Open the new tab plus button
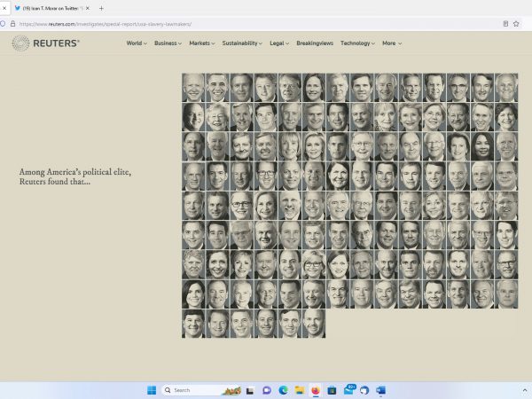This screenshot has height=399, width=532. pos(101,8)
